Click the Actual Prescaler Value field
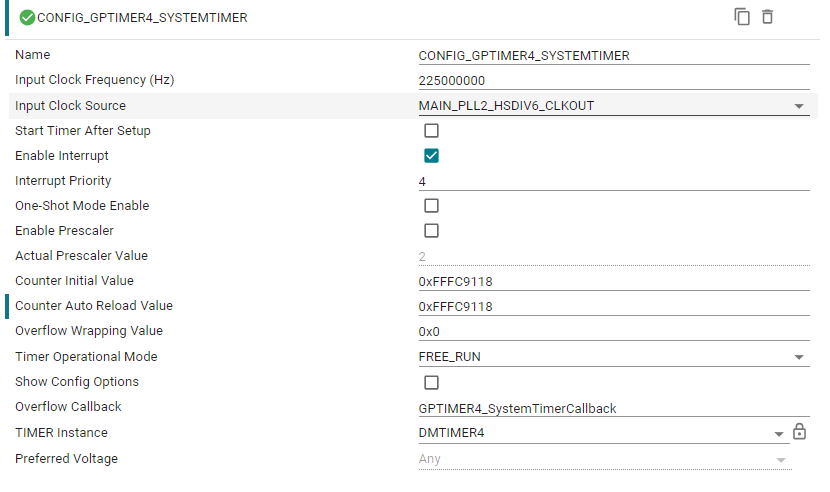 (614, 256)
